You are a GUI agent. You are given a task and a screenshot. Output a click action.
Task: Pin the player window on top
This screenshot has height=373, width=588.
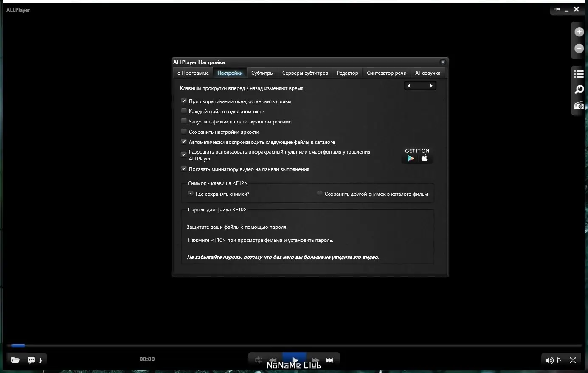point(557,9)
